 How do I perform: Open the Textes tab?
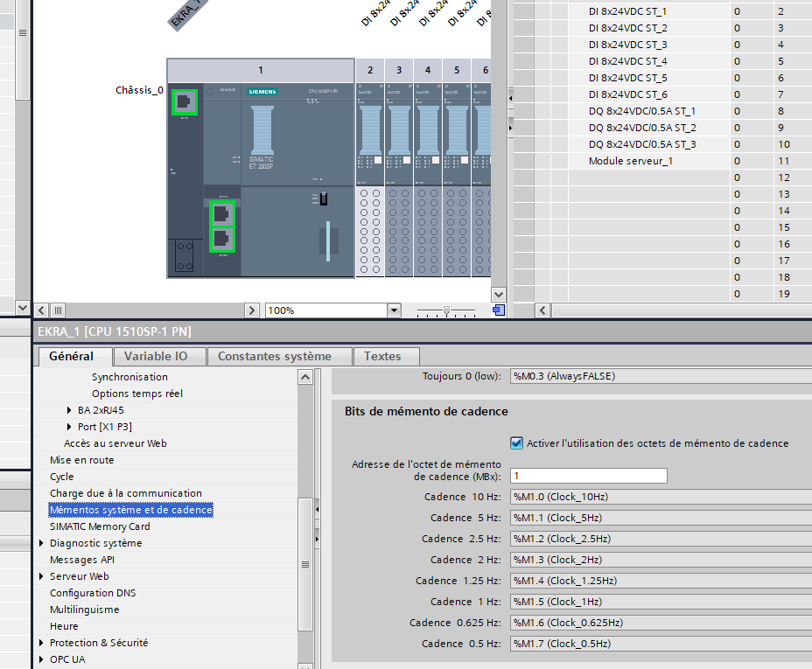pyautogui.click(x=382, y=356)
